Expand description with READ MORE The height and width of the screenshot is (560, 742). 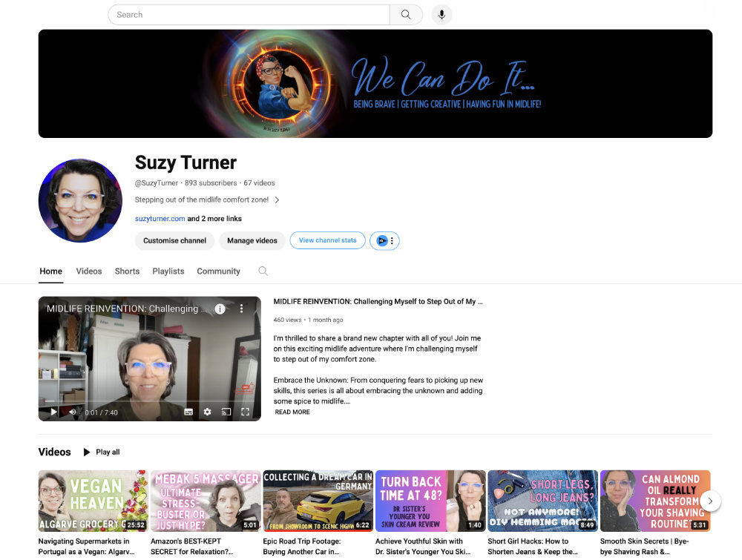[292, 412]
